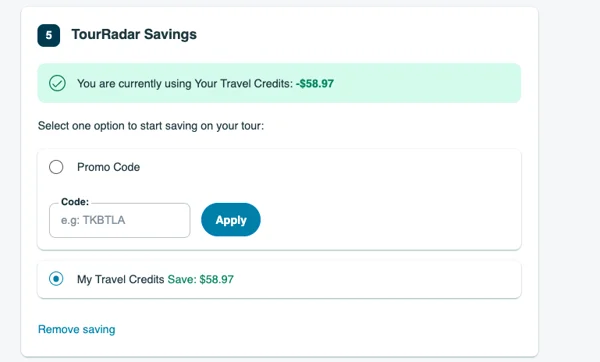Click the Promo Code option label
The width and height of the screenshot is (600, 362).
pyautogui.click(x=108, y=167)
